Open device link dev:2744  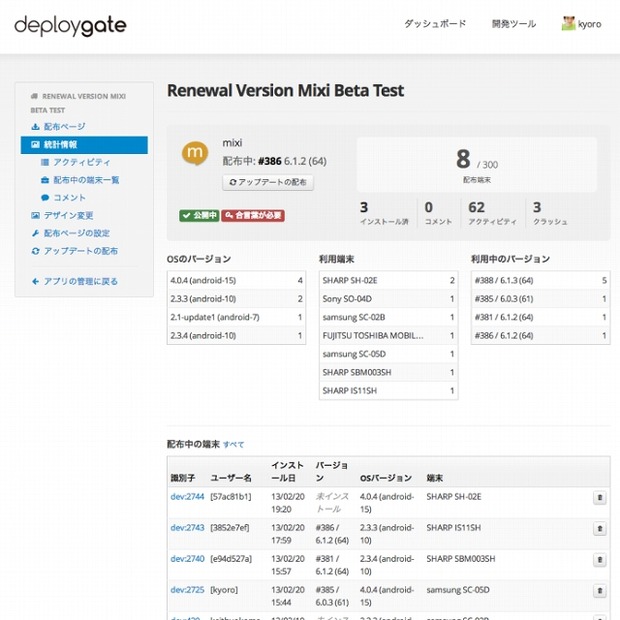tap(187, 497)
